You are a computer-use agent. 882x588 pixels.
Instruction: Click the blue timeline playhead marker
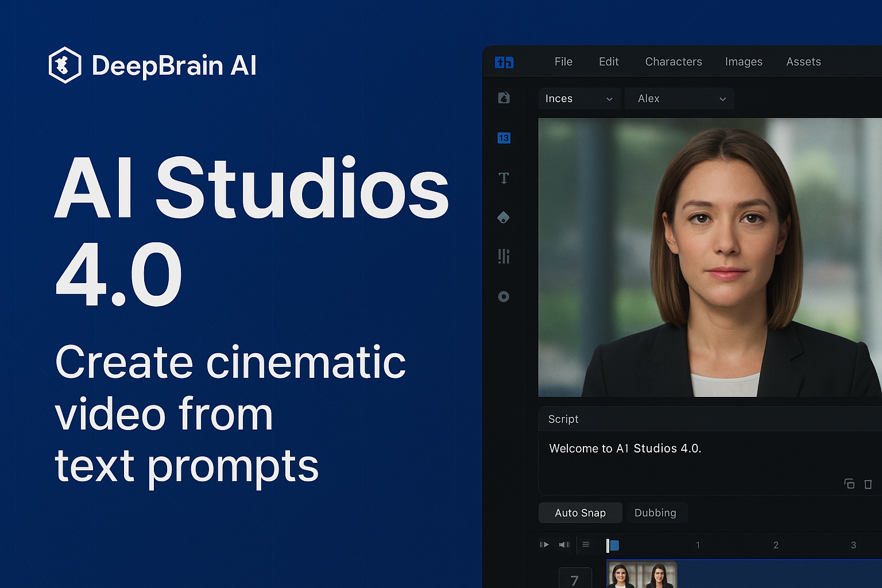coord(613,546)
